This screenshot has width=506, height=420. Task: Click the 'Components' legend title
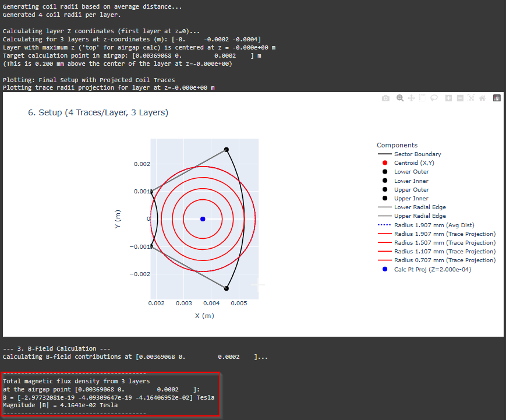(x=397, y=145)
